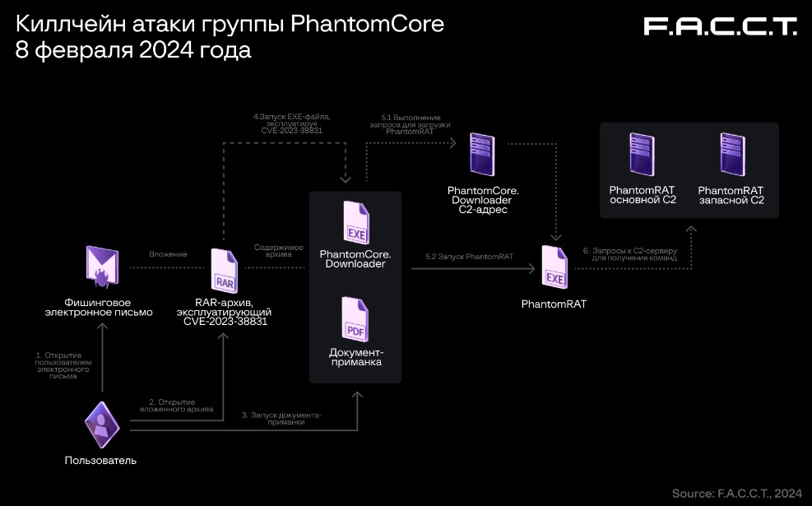This screenshot has height=506, width=812.
Task: Click the title "Киллчейн атаки группы PhantomCore"
Action: pyautogui.click(x=230, y=24)
